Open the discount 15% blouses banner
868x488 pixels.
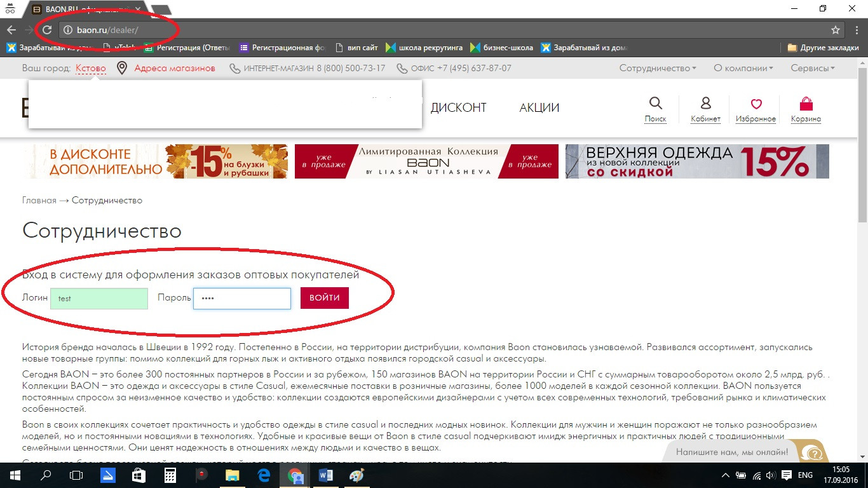click(155, 161)
